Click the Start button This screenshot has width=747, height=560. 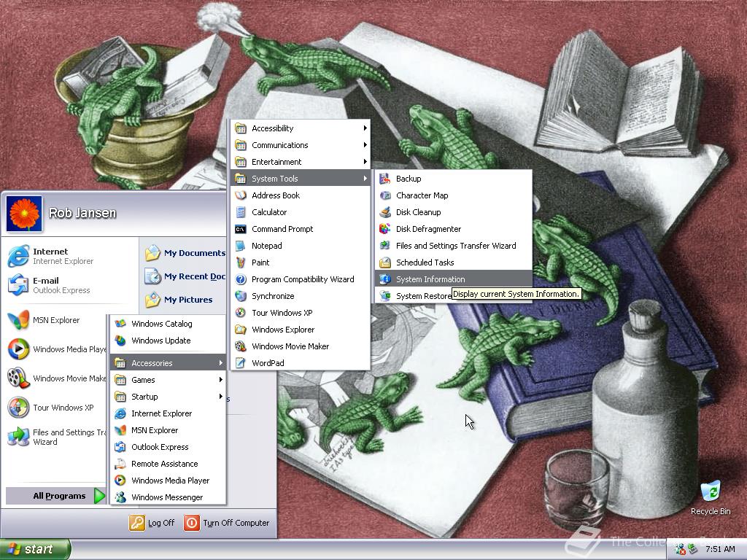coord(34,549)
